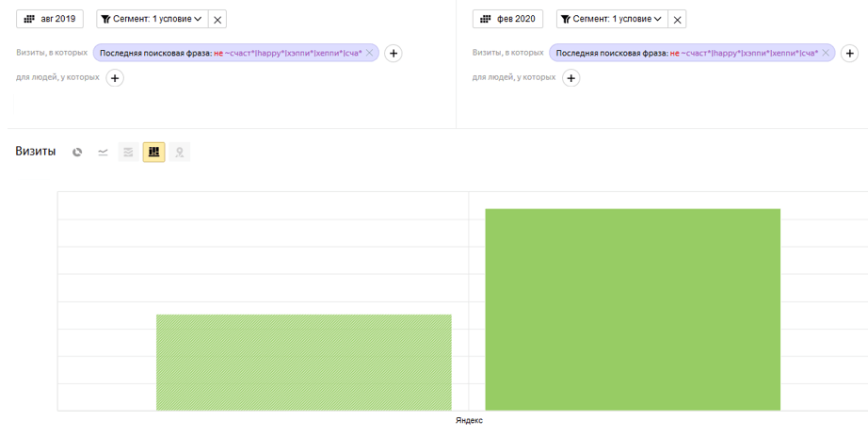Viewport: 868px width, 437px height.
Task: Click the calendar icon beside фев 2020
Action: [x=486, y=19]
